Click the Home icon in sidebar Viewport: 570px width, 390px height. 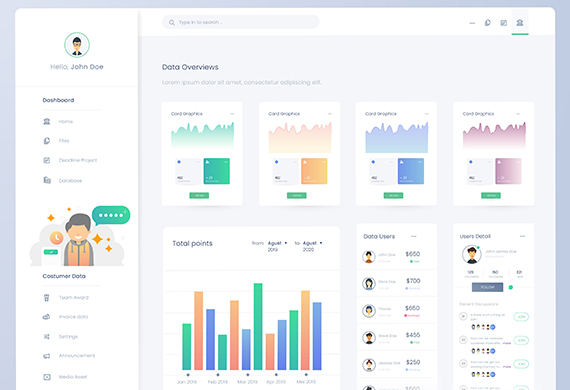point(47,121)
